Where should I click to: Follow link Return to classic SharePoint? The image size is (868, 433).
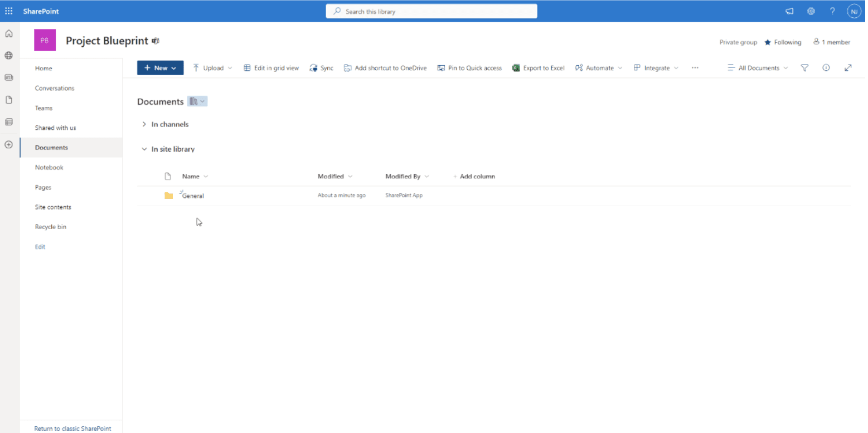click(72, 428)
